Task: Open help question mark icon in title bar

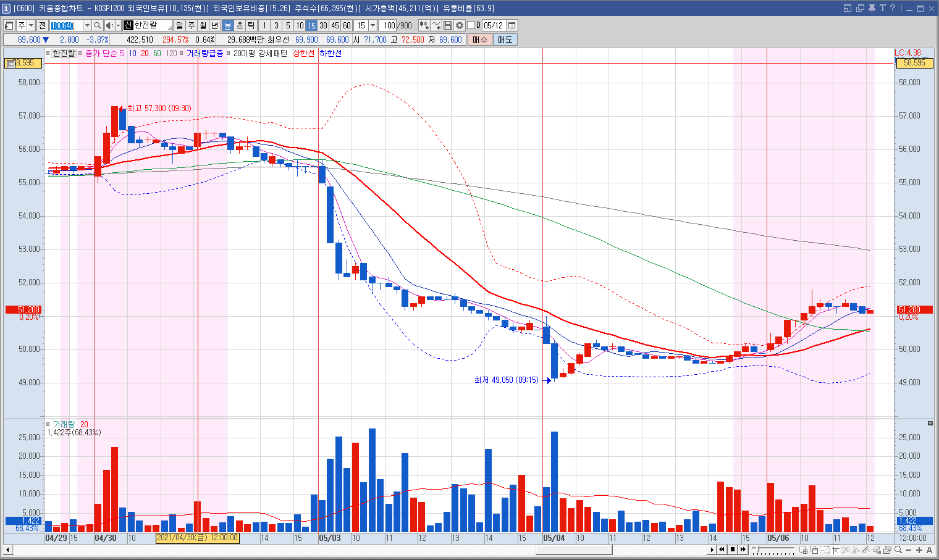Action: pos(893,8)
